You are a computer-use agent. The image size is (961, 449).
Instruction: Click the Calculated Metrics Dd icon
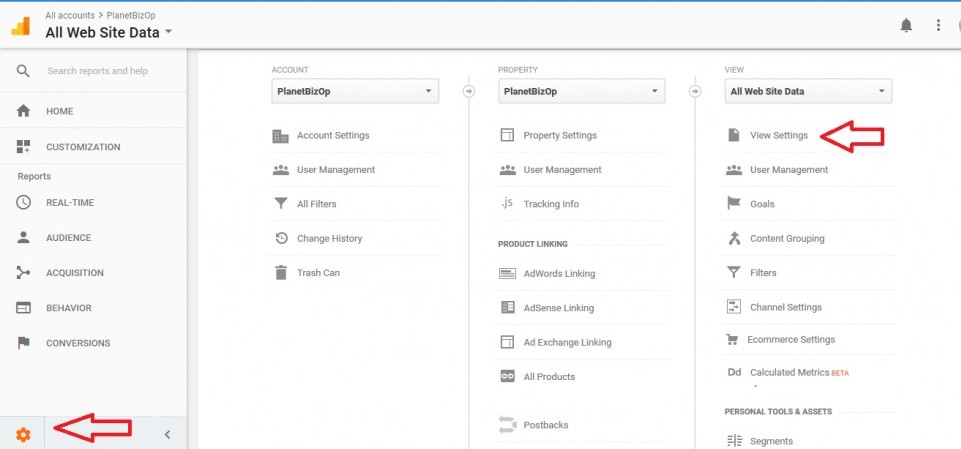click(734, 372)
